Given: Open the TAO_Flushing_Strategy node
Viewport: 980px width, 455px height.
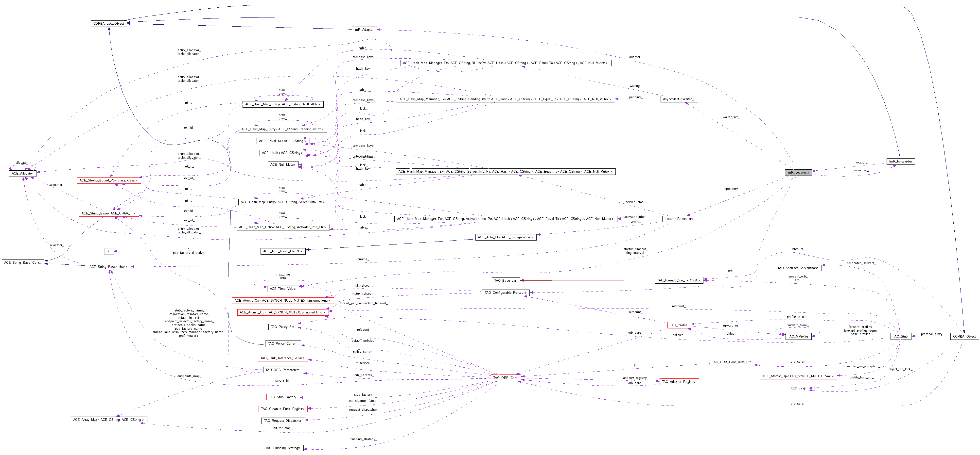Looking at the screenshot, I should 283,448.
